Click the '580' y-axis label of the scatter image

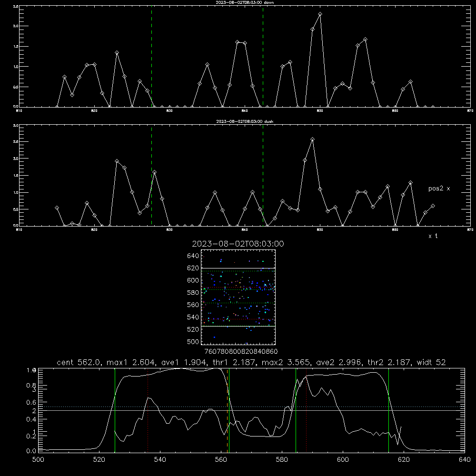pos(193,293)
